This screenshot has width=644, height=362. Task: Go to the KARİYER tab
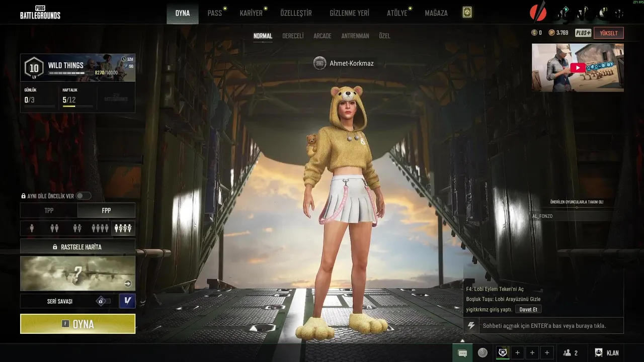(x=251, y=13)
